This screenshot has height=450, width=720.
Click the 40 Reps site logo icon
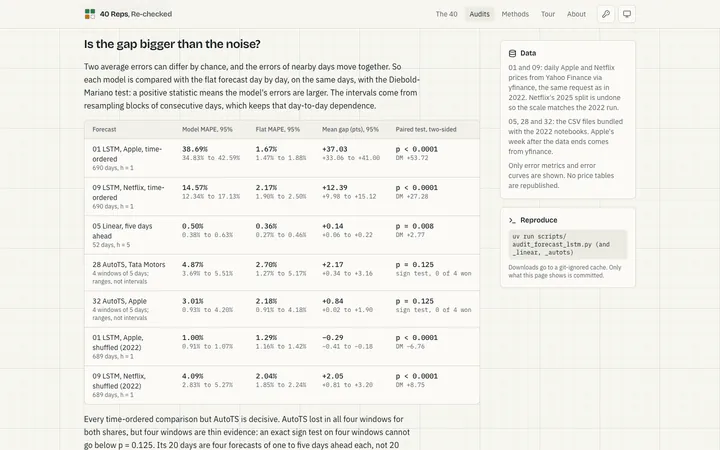coord(90,14)
